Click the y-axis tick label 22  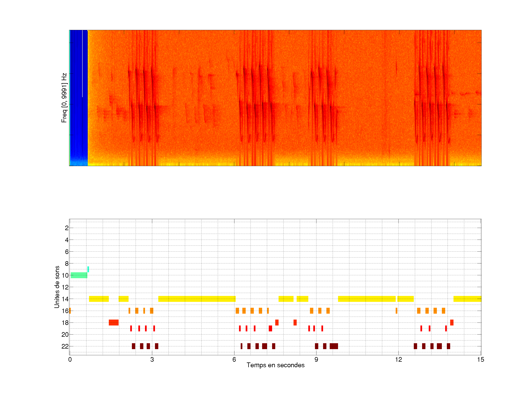click(x=65, y=346)
